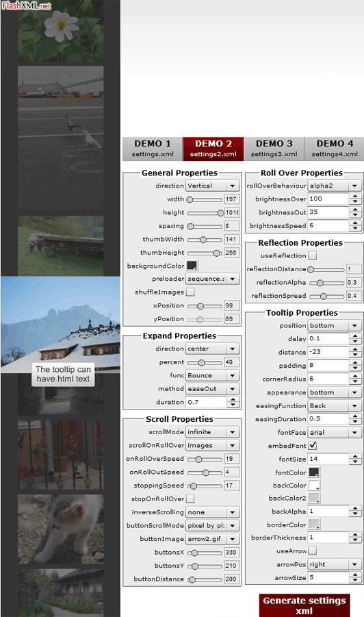
Task: Click the thumbWidth slider handle
Action: coord(203,239)
